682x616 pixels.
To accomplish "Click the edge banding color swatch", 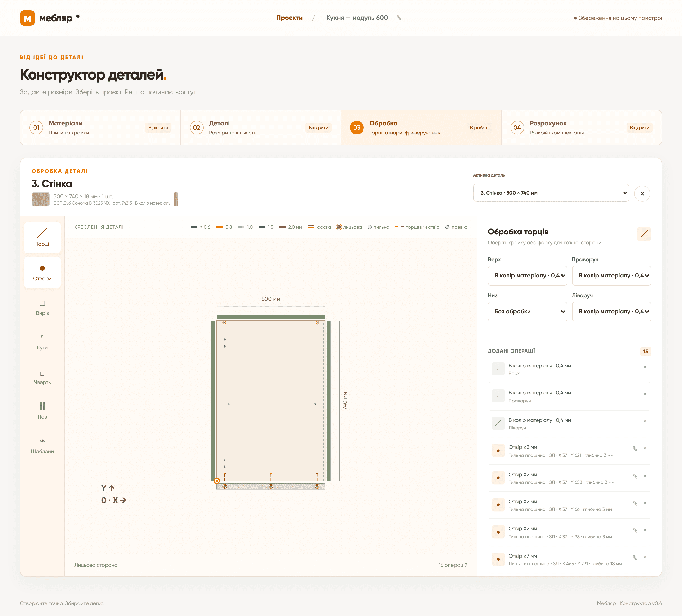I will coord(176,199).
